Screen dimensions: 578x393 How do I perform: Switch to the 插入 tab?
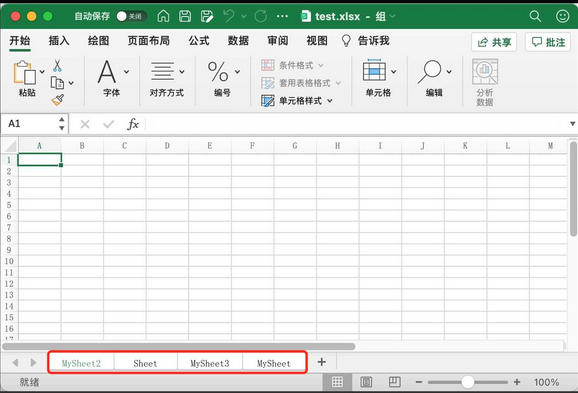tap(59, 41)
